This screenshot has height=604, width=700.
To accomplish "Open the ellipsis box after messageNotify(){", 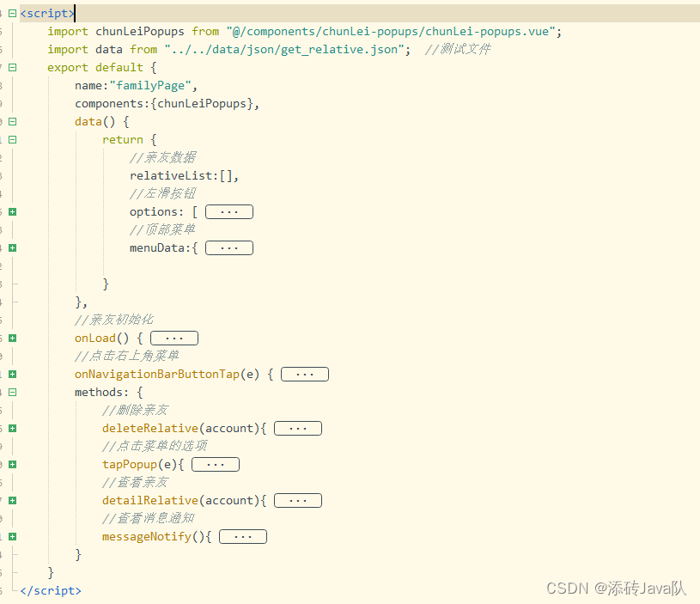I will pyautogui.click(x=243, y=537).
